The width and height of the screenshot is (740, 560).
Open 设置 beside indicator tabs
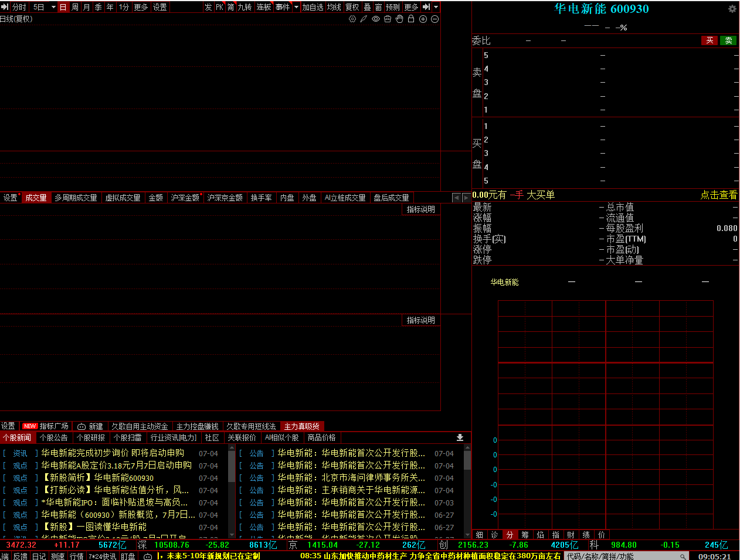point(11,198)
